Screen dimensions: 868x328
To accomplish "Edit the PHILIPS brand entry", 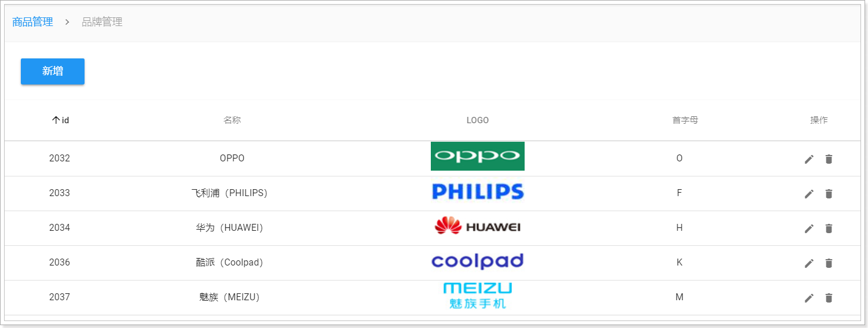I will tap(809, 194).
